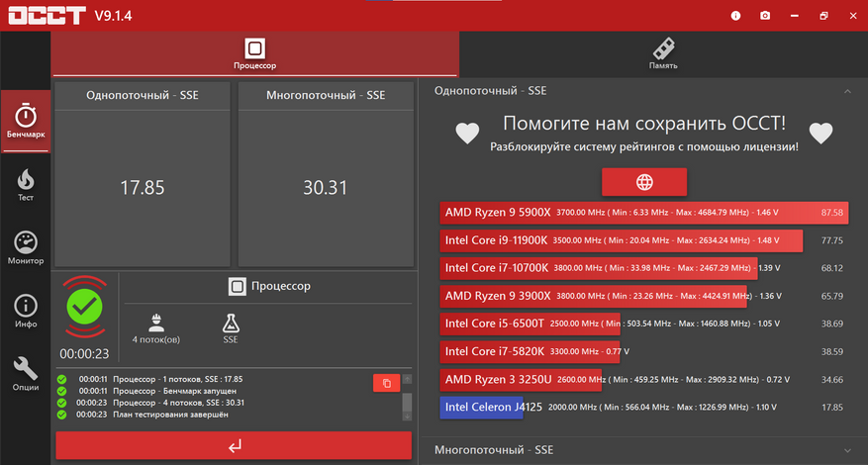The height and width of the screenshot is (465, 868).
Task: Open the website via globe button
Action: click(644, 182)
